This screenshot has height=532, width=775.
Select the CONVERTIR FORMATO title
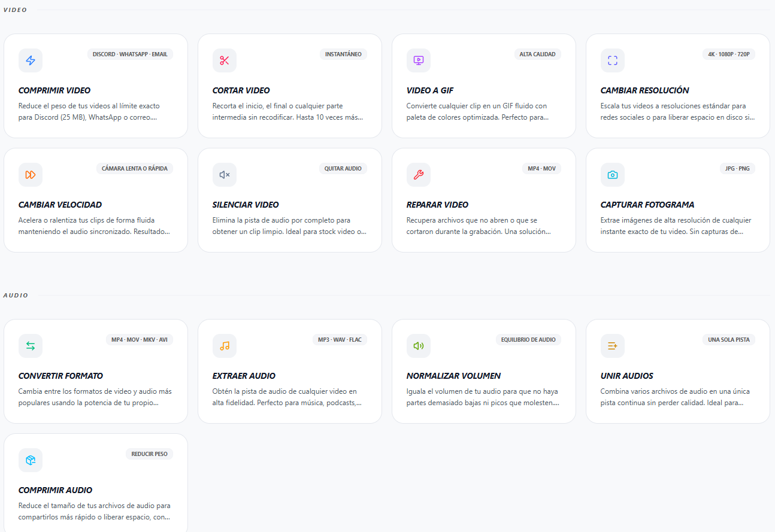click(61, 376)
